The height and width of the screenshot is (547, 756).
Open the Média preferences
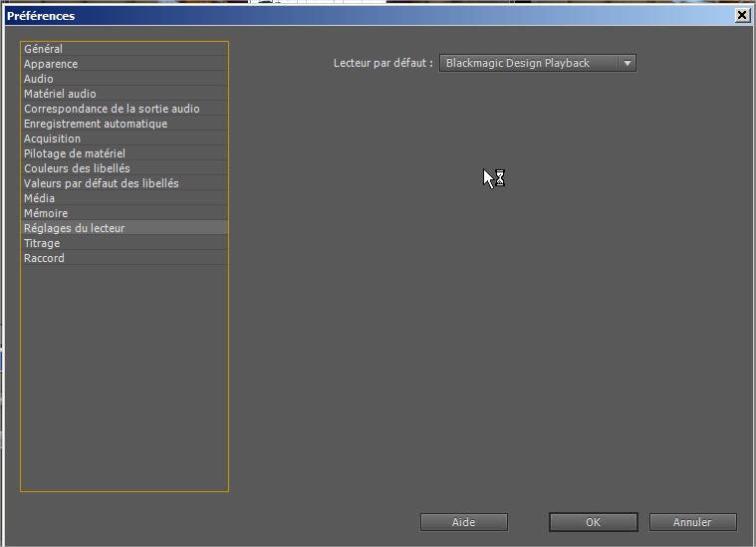click(125, 198)
